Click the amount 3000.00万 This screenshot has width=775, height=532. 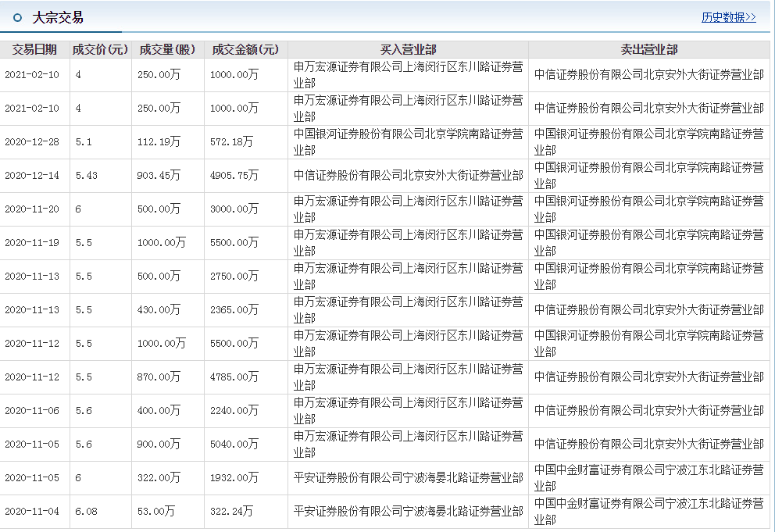[234, 209]
